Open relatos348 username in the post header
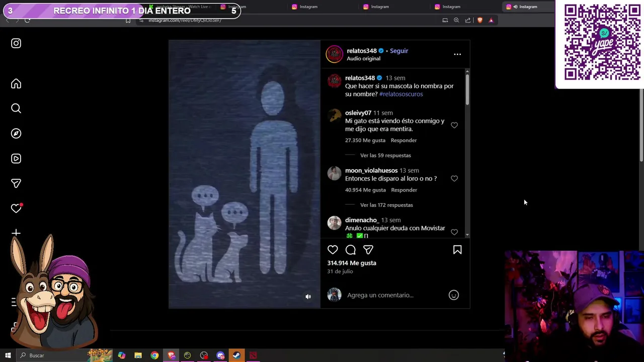644x362 pixels. click(x=361, y=51)
